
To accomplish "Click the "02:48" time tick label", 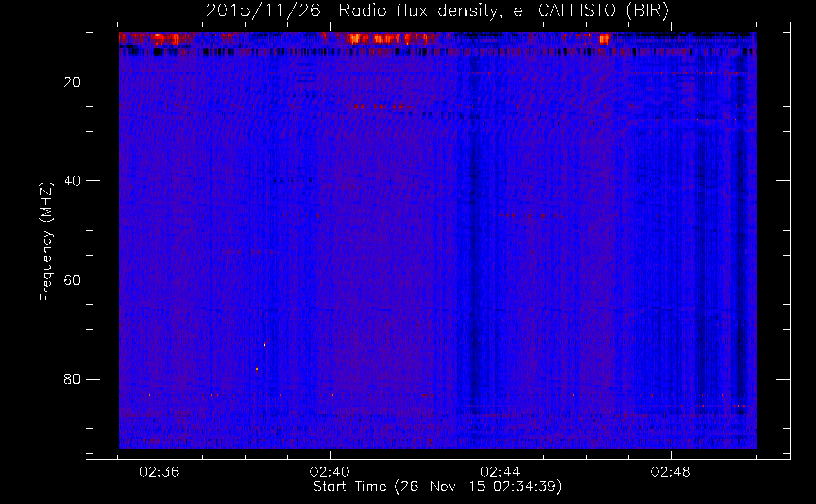I will click(671, 472).
